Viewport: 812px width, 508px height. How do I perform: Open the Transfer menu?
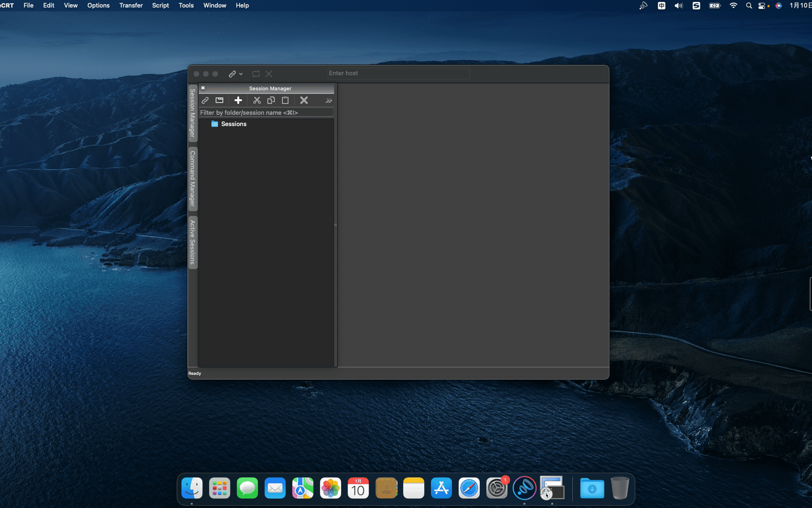coord(131,6)
